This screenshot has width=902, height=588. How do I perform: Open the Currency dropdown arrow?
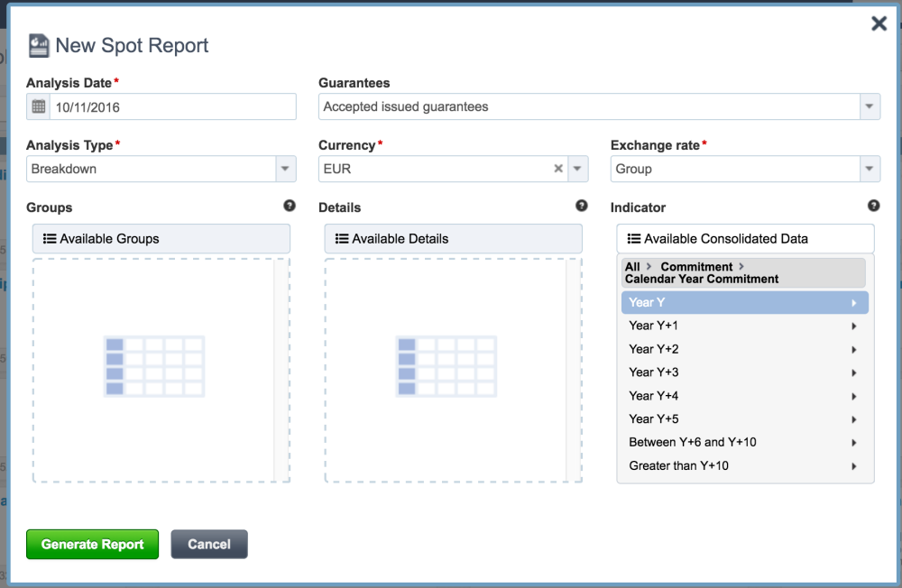coord(577,169)
